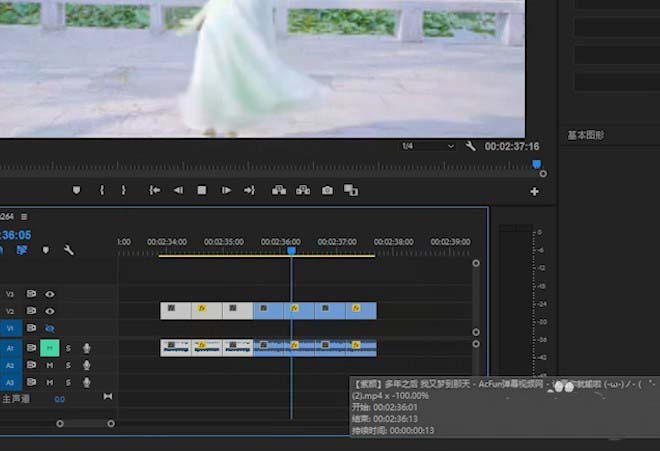Screen dimensions: 660x451
Task: Enable voice-over record on track A2
Action: (x=86, y=365)
